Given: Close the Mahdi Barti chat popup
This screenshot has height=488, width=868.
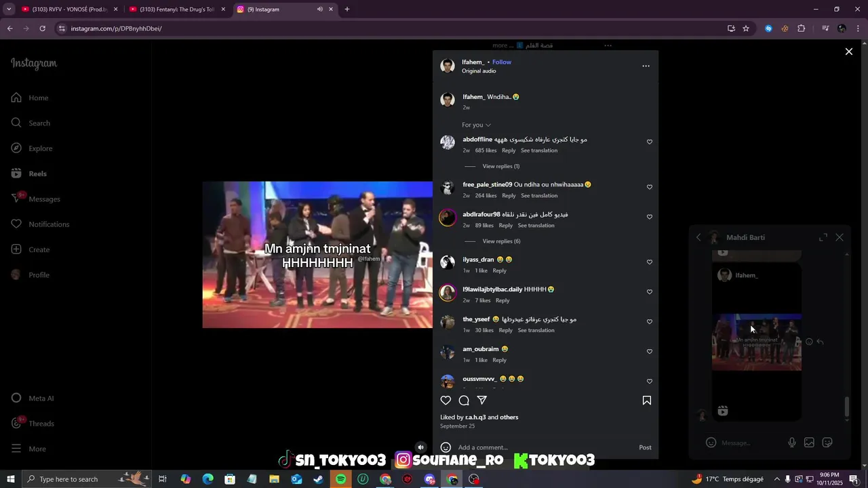Looking at the screenshot, I should (840, 237).
